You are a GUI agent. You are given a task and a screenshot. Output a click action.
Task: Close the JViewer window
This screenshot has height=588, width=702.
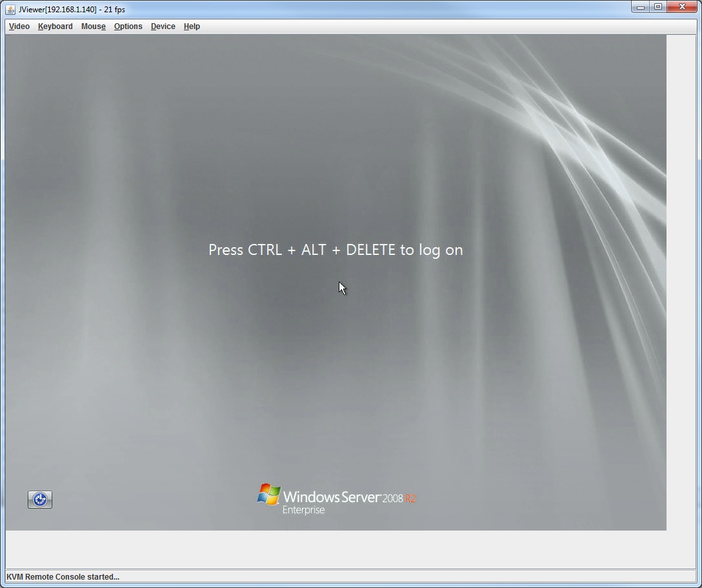pos(681,7)
